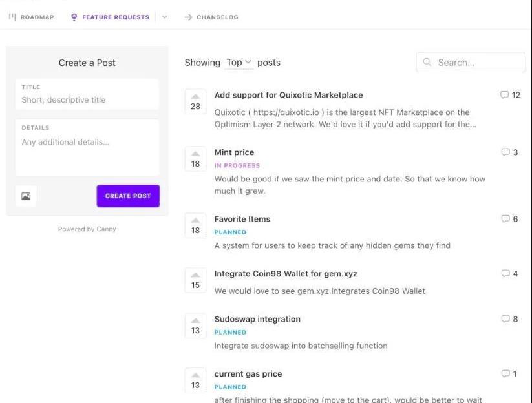Open comments on Sudoswap integration post
532x403 pixels.
(509, 319)
